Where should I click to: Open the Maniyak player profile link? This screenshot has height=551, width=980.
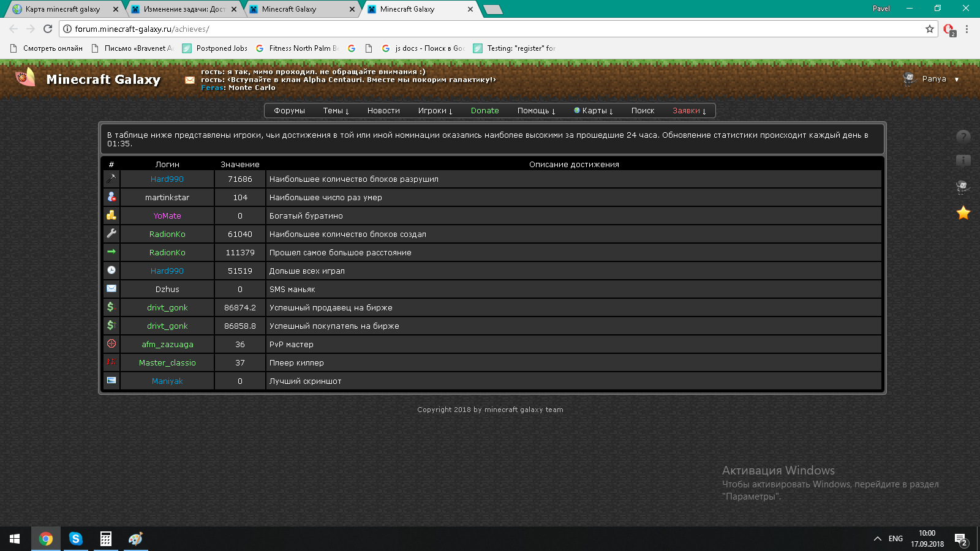[167, 381]
